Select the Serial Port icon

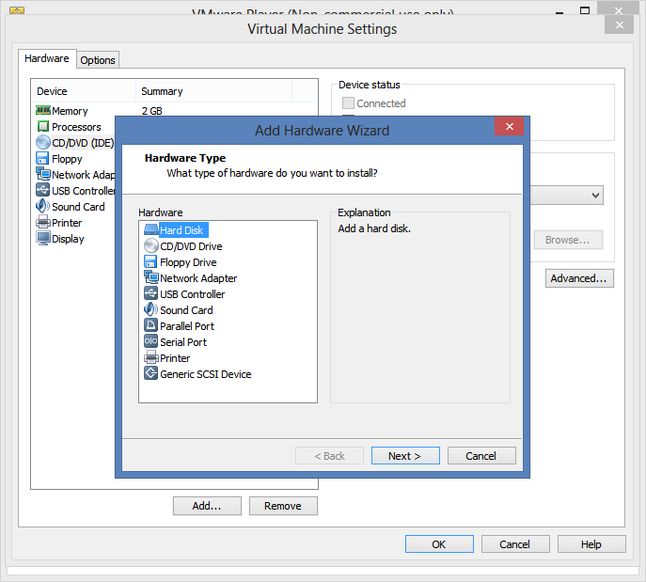(151, 341)
